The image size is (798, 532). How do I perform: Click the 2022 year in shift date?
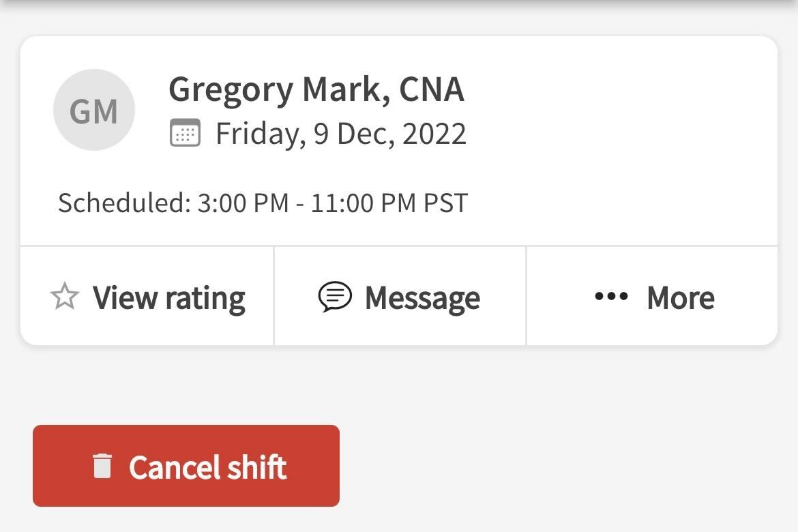click(434, 134)
